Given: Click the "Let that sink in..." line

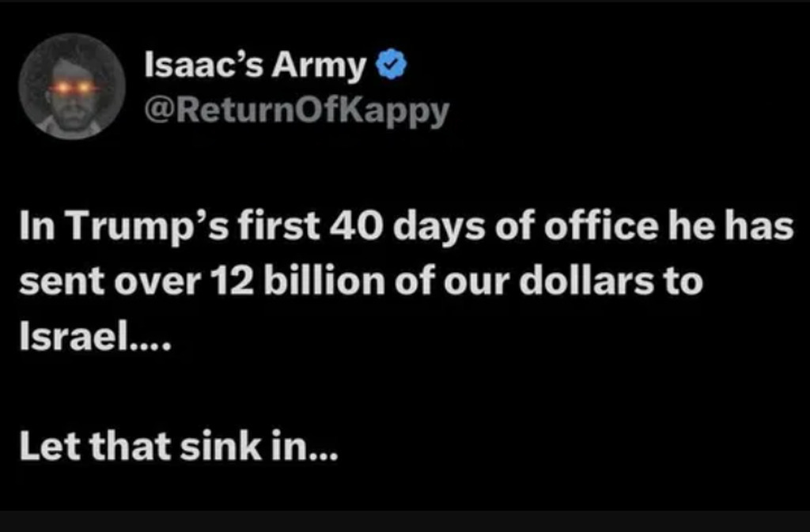Looking at the screenshot, I should click(178, 447).
